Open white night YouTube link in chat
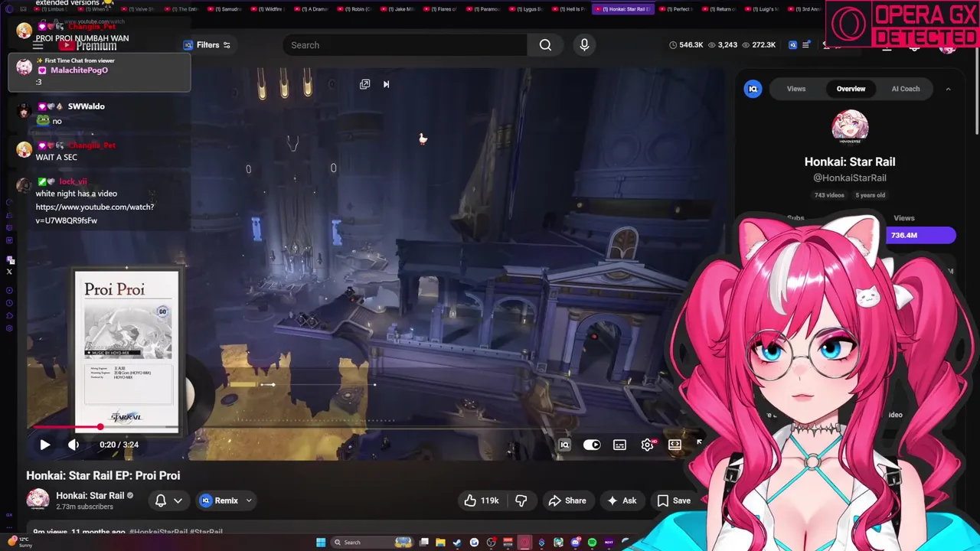Screen dimensions: 980x551 (x=95, y=214)
